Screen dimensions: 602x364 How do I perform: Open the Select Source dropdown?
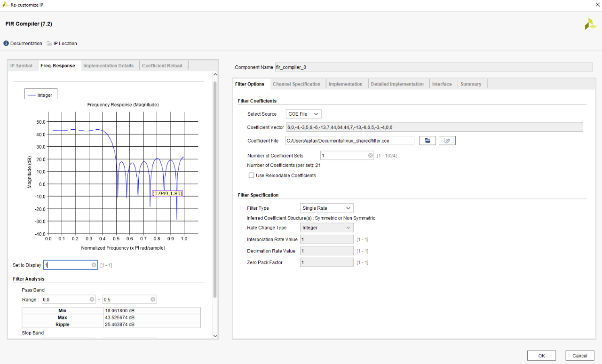click(x=304, y=114)
